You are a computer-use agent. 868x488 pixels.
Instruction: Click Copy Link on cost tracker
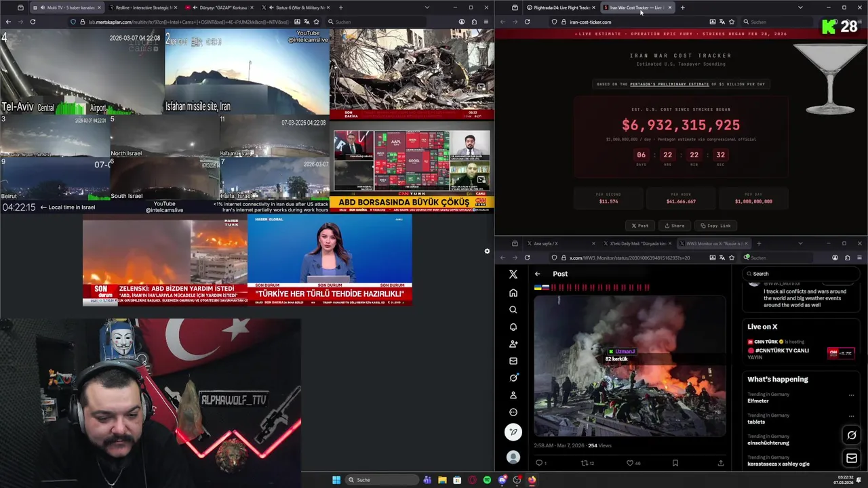pos(715,226)
